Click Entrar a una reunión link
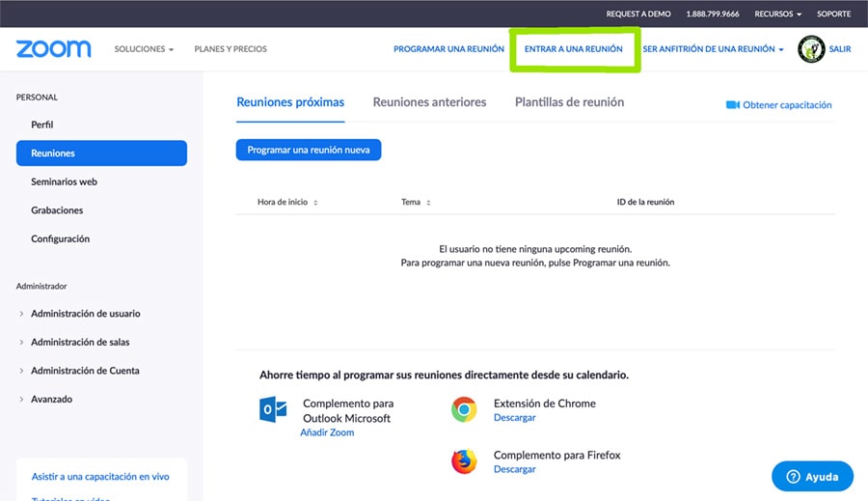Image resolution: width=868 pixels, height=501 pixels. [x=573, y=49]
